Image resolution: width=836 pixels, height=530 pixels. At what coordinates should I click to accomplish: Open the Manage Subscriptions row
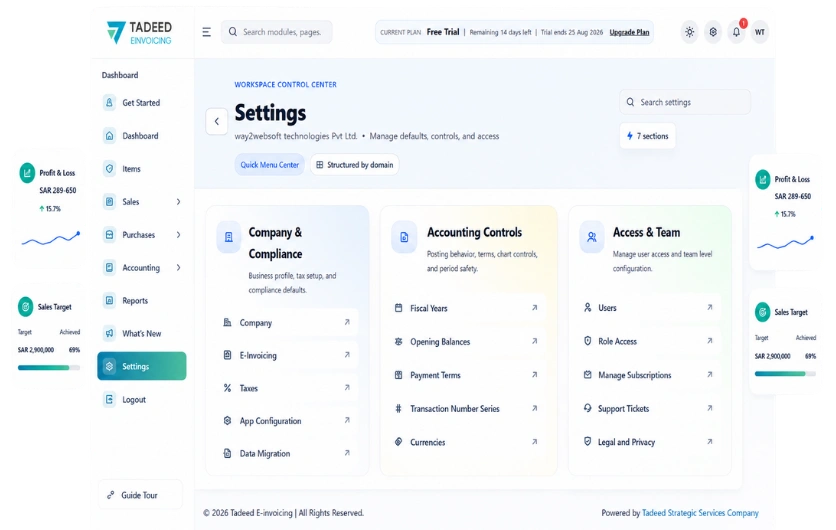pos(649,375)
